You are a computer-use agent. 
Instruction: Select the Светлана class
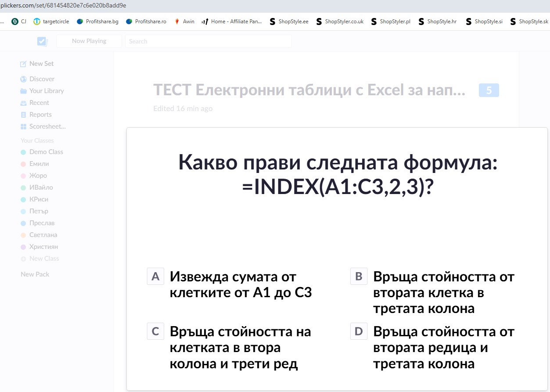click(x=43, y=235)
